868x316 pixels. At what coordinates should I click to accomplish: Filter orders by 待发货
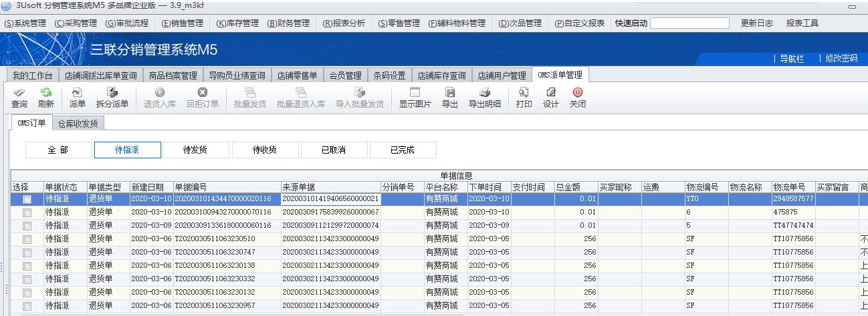pos(196,150)
